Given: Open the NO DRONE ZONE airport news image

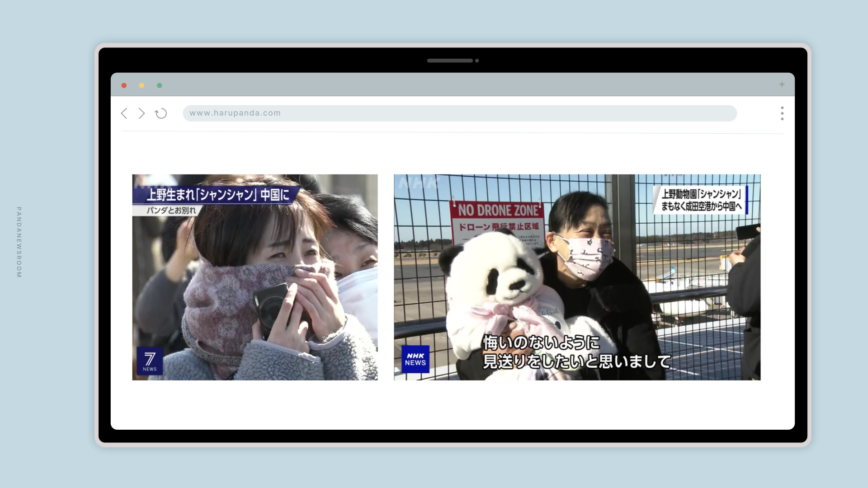Looking at the screenshot, I should click(576, 277).
